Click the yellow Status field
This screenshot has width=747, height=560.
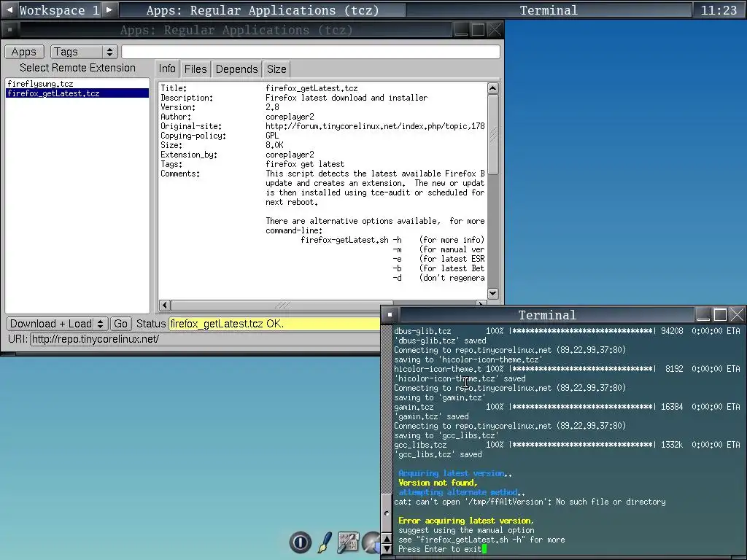pos(274,324)
